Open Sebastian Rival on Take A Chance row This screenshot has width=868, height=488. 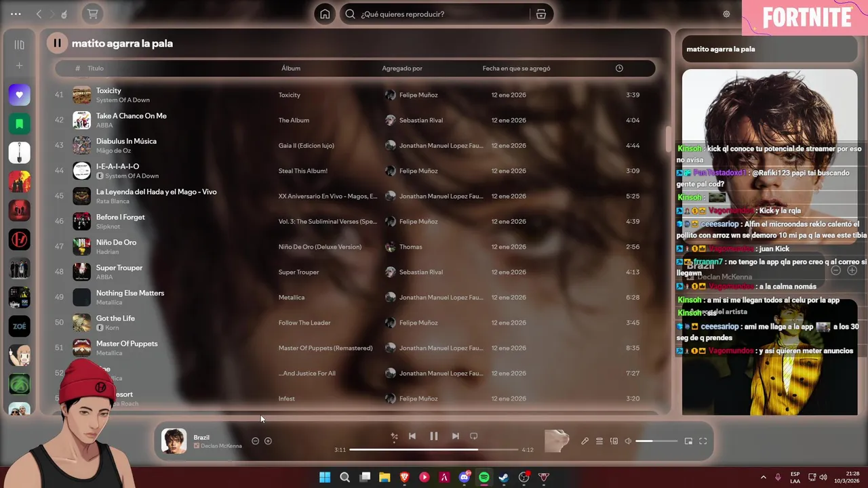pos(421,120)
